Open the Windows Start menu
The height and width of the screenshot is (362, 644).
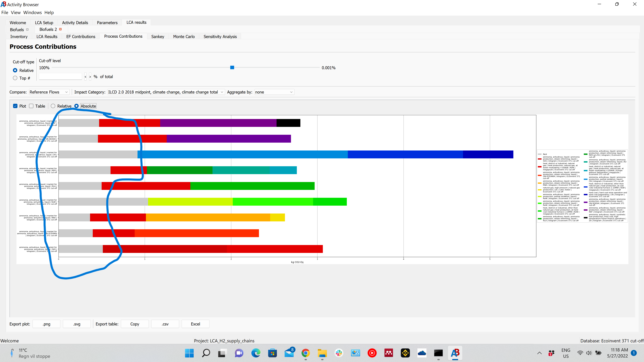(x=189, y=353)
